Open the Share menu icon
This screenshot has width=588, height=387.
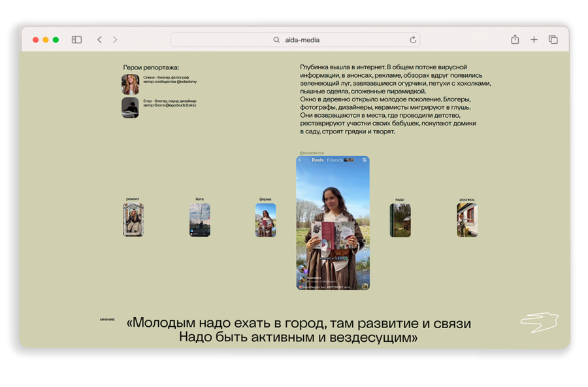tap(515, 39)
